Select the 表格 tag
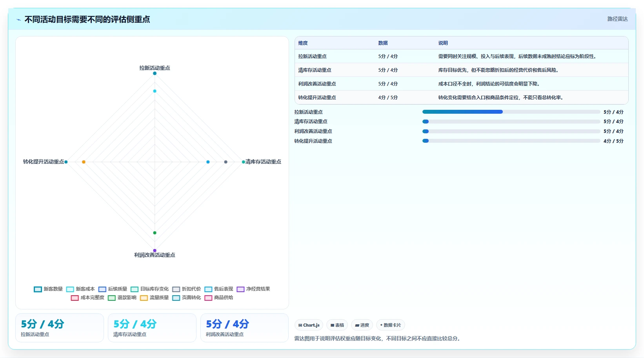Screen dimensions: 644x358 (337, 325)
